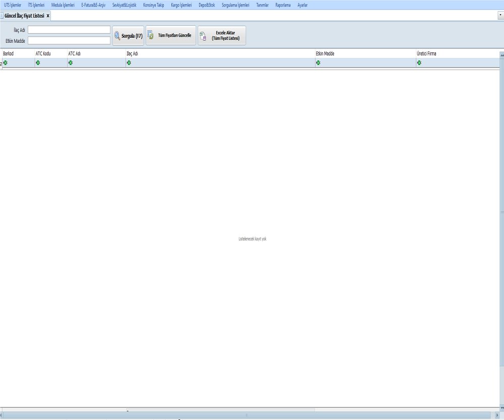Click the horizontal scrollbar right arrow
This screenshot has height=420, width=504.
point(497,415)
